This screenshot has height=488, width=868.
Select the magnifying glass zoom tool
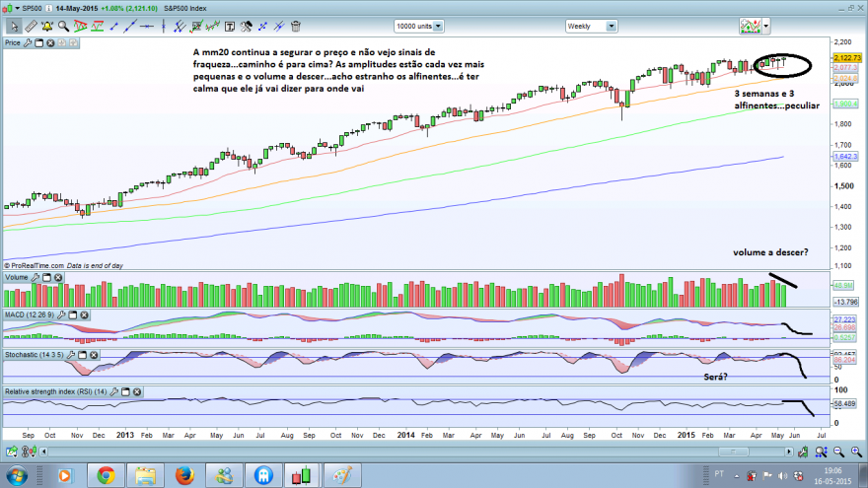click(64, 26)
